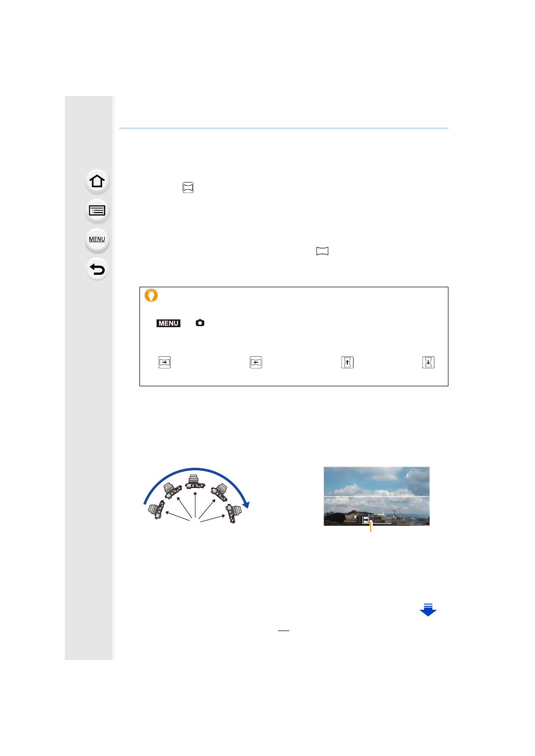The image size is (535, 756).
Task: Open the round MENU sidebar button
Action: coord(97,240)
